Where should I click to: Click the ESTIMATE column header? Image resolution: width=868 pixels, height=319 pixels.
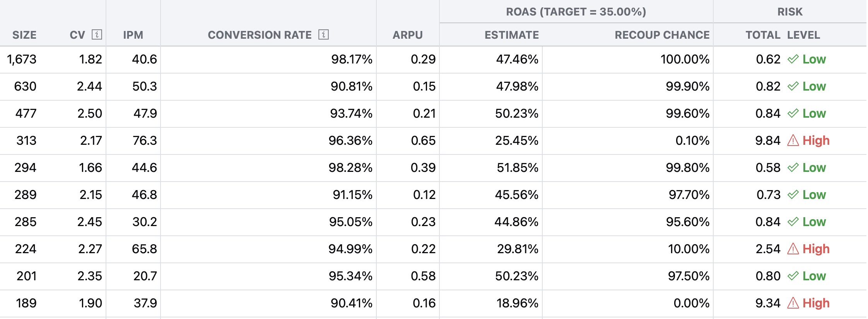coord(511,34)
